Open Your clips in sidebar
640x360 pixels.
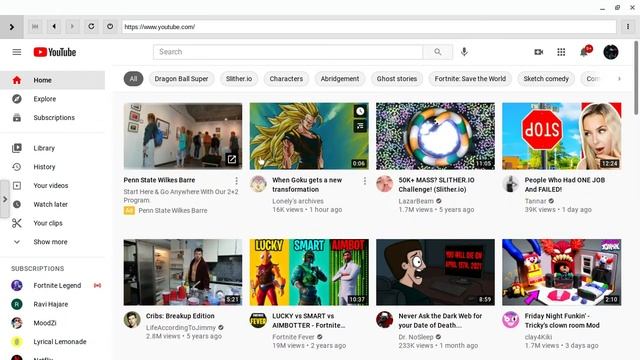52,223
